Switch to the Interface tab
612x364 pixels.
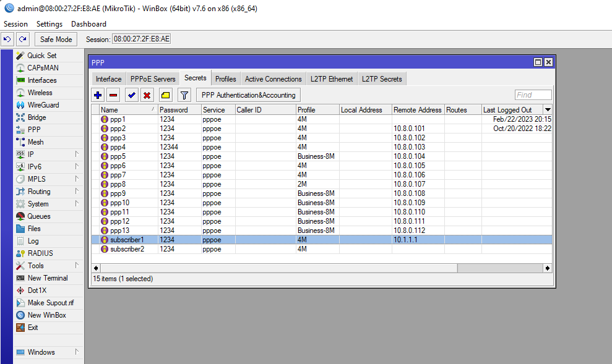108,79
